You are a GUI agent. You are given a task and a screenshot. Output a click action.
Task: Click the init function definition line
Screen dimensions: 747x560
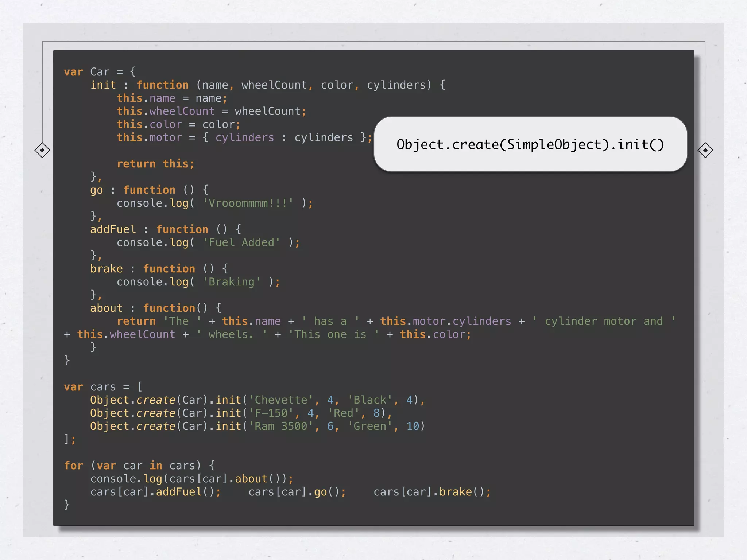point(268,85)
